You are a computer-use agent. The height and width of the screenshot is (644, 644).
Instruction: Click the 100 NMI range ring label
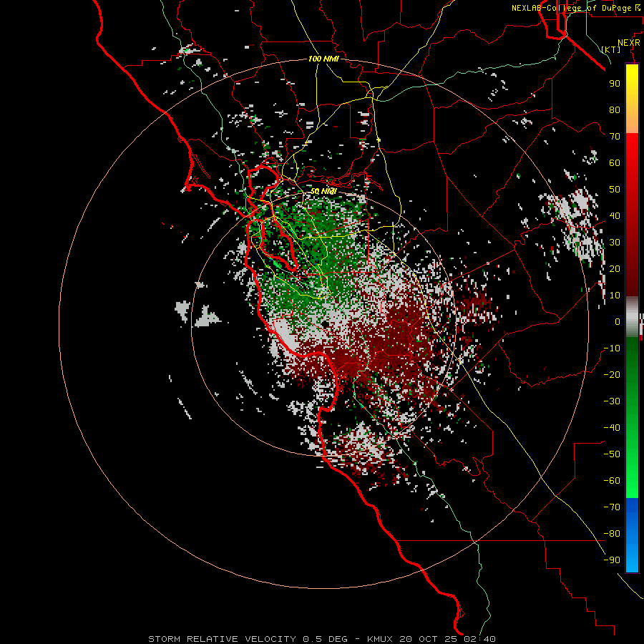click(323, 59)
